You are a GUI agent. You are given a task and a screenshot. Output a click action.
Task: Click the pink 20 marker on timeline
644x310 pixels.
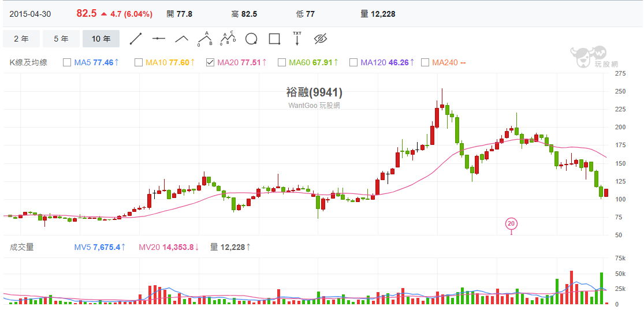coord(511,223)
